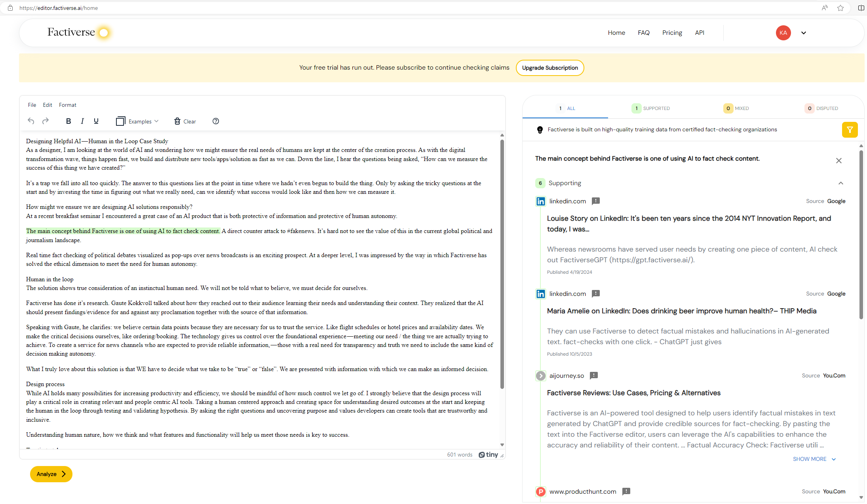
Task: Click the browser favorites star icon
Action: coord(840,8)
